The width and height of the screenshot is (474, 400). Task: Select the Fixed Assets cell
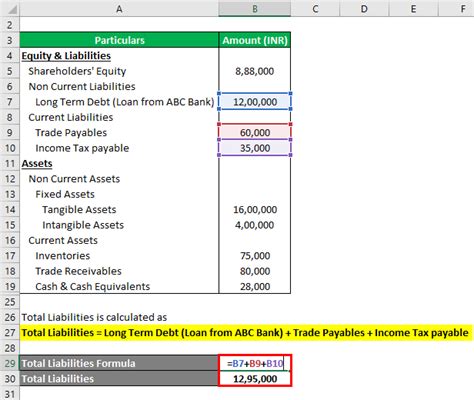pyautogui.click(x=119, y=194)
